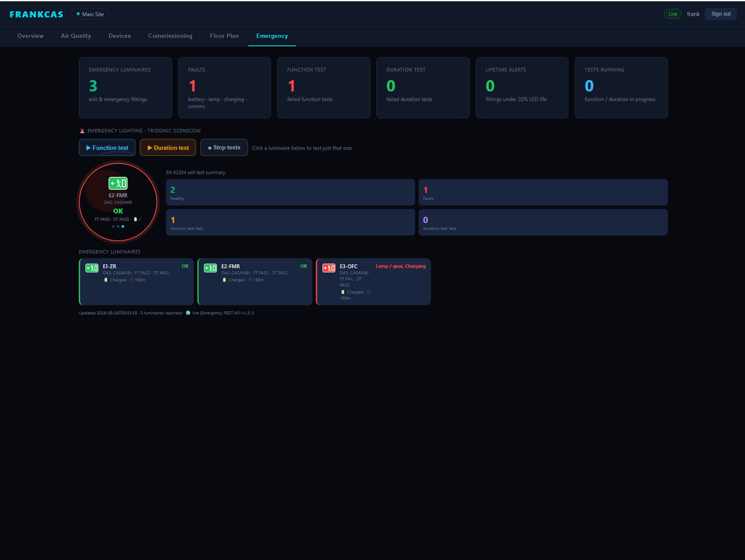The width and height of the screenshot is (745, 560).
Task: Click battery icon in circular E2-FMR widget
Action: [x=135, y=219]
